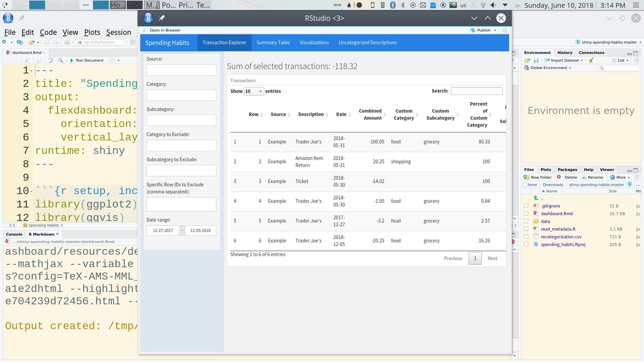Open the shiny-spending-habits-master project dropdown

pyautogui.click(x=608, y=42)
